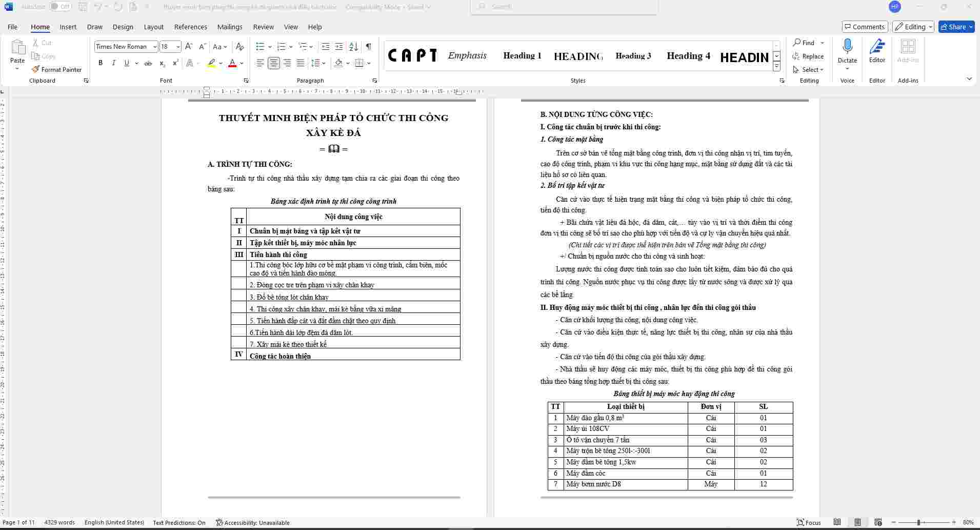
Task: Click the Paste icon
Action: [x=17, y=47]
